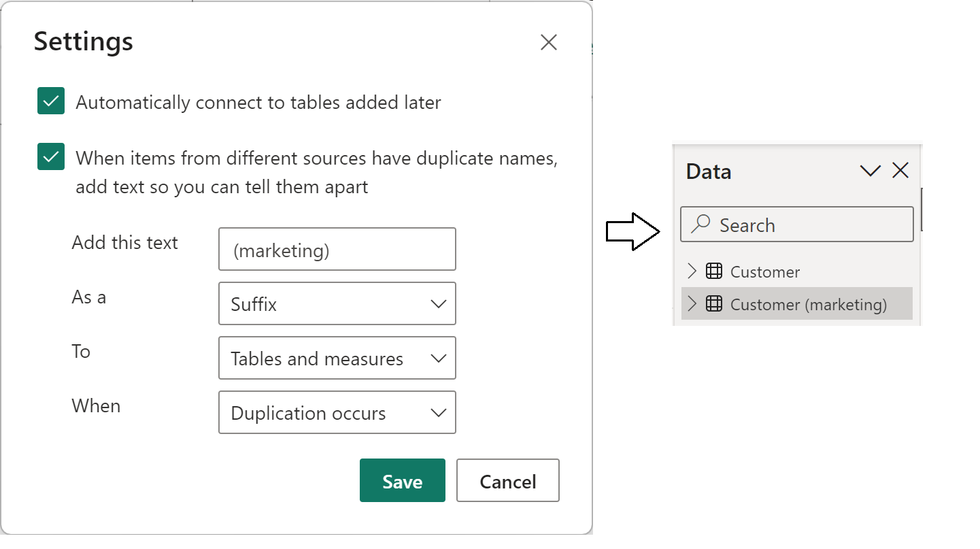Open the Duplication occurs dropdown
The width and height of the screenshot is (980, 549).
tap(337, 413)
